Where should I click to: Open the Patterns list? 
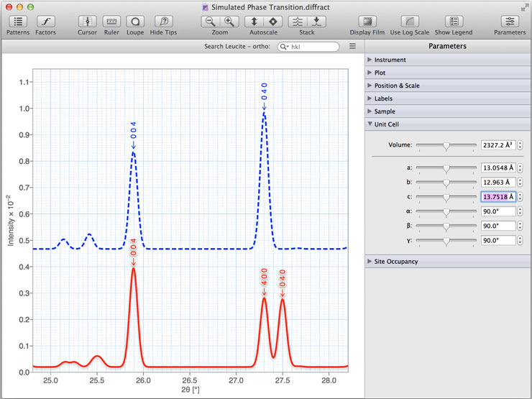18,22
